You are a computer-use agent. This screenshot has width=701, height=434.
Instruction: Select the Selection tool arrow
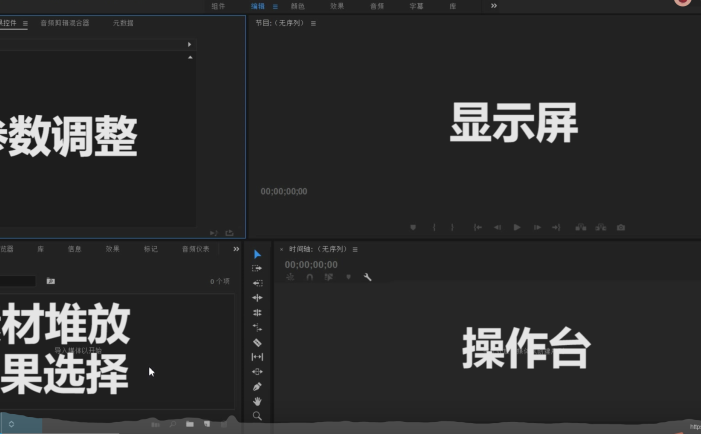click(258, 254)
